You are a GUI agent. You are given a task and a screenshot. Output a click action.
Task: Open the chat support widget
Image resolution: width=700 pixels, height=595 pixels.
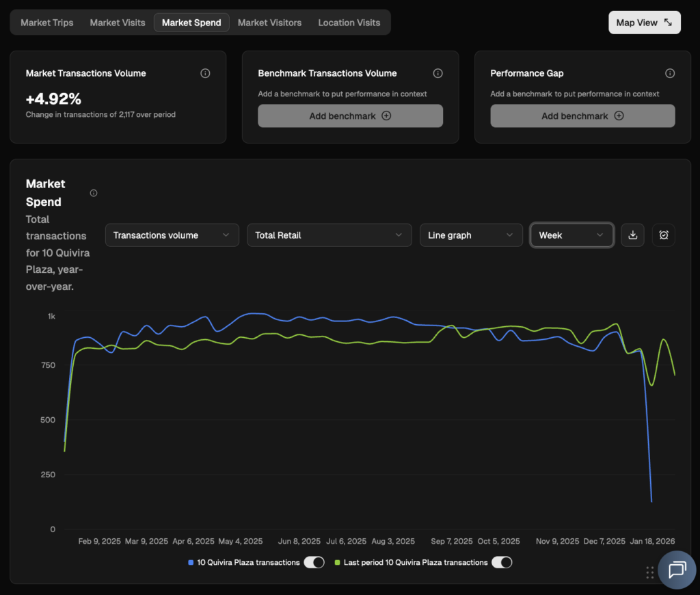tap(677, 570)
